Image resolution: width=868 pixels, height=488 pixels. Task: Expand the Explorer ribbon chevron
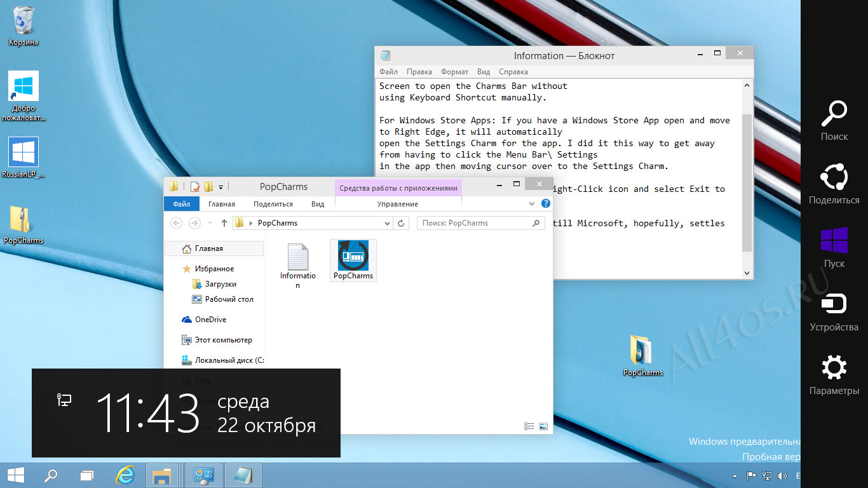tap(532, 204)
